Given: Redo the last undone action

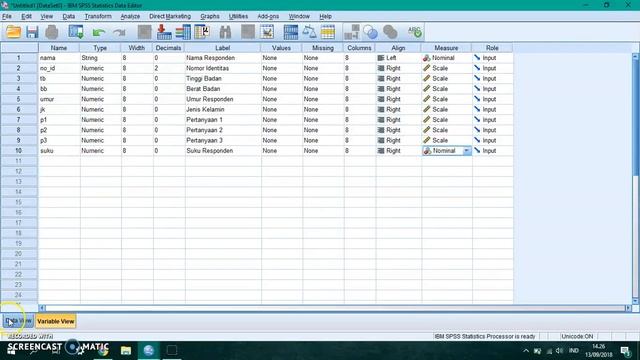Looking at the screenshot, I should 119,32.
